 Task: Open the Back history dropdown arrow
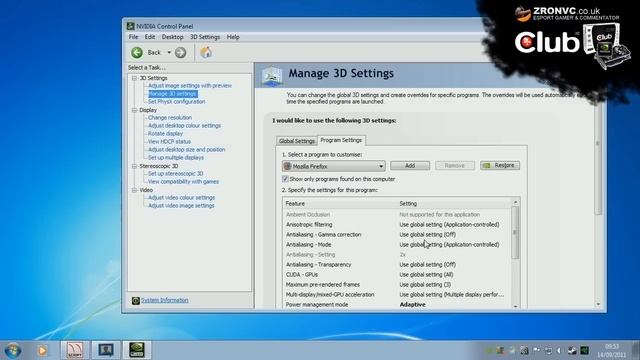pos(169,52)
